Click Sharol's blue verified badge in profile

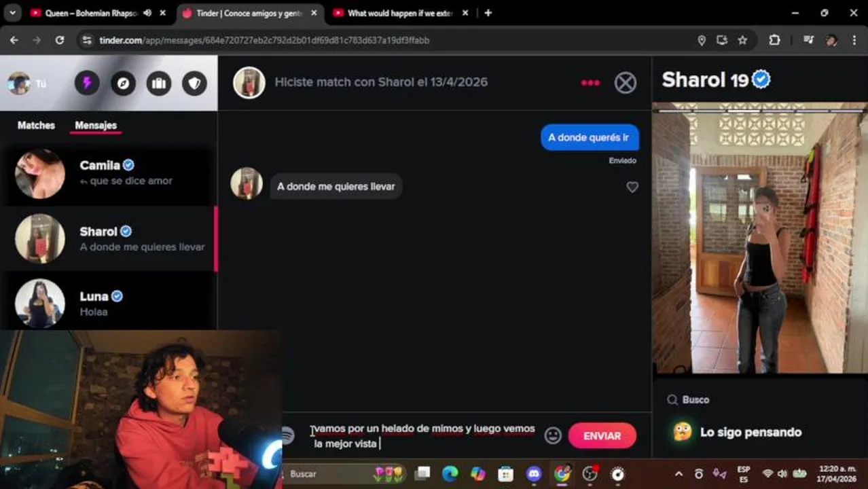coord(761,79)
